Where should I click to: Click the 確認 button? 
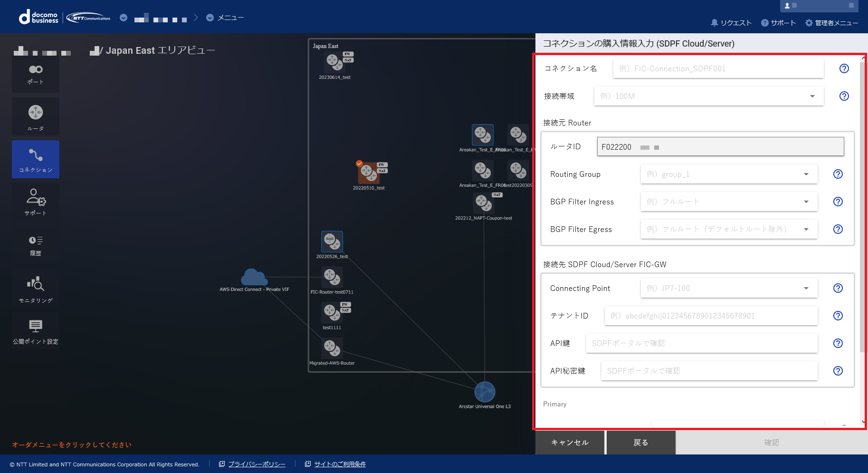tap(772, 443)
